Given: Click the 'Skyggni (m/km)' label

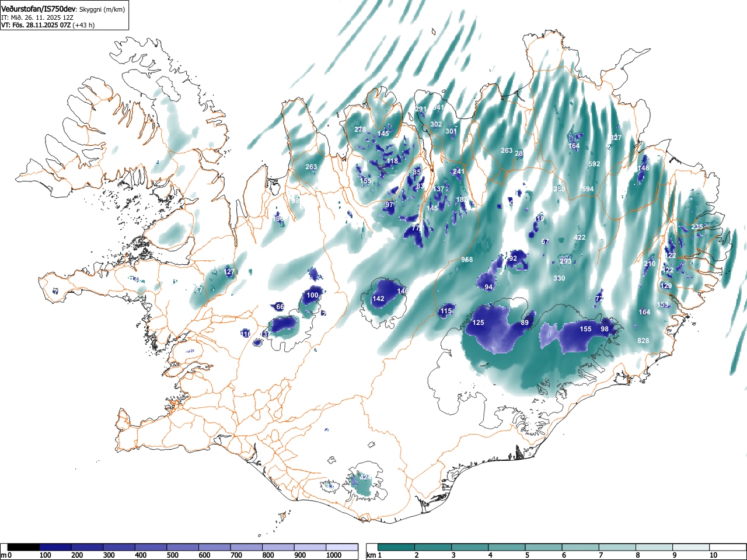Looking at the screenshot, I should (x=102, y=10).
